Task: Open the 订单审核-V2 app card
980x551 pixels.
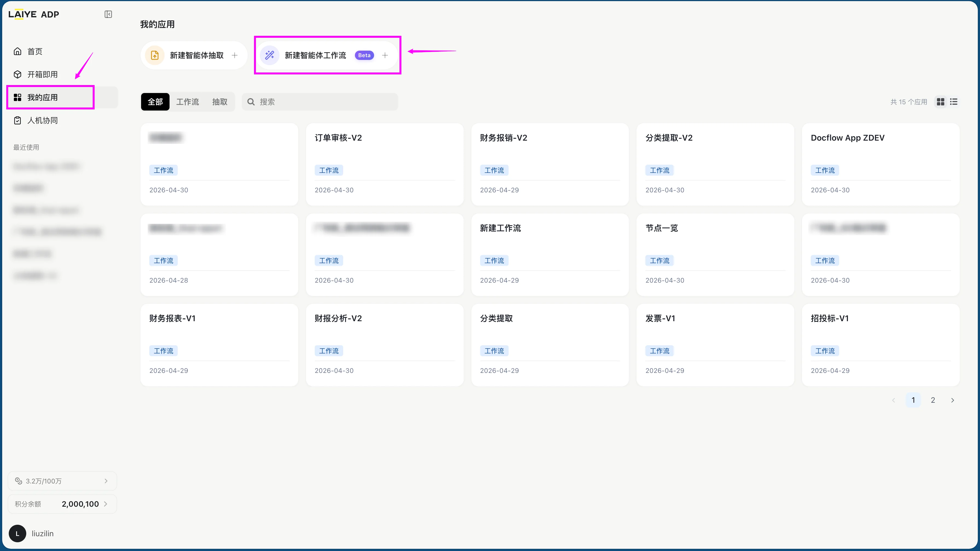Action: click(x=385, y=164)
